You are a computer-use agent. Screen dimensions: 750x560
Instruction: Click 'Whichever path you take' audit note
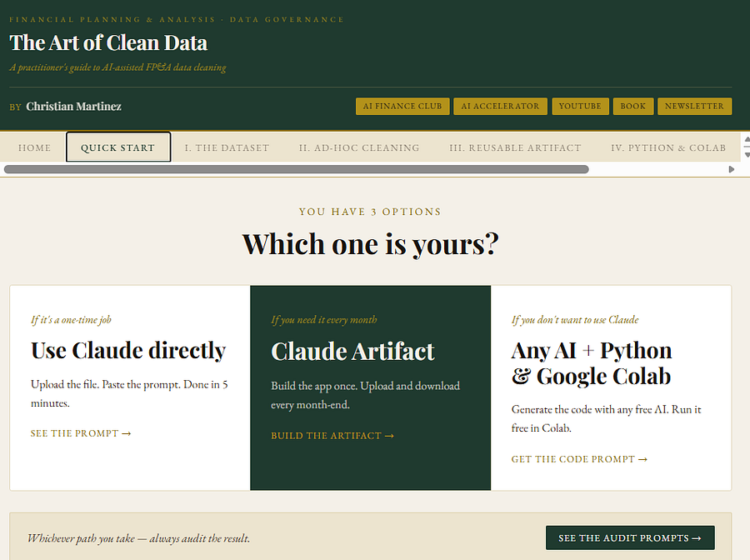pyautogui.click(x=138, y=538)
